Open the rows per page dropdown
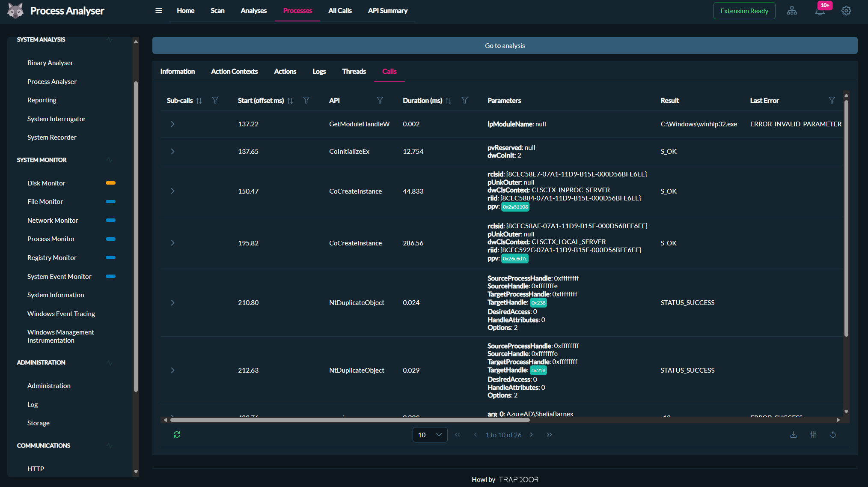 point(430,435)
